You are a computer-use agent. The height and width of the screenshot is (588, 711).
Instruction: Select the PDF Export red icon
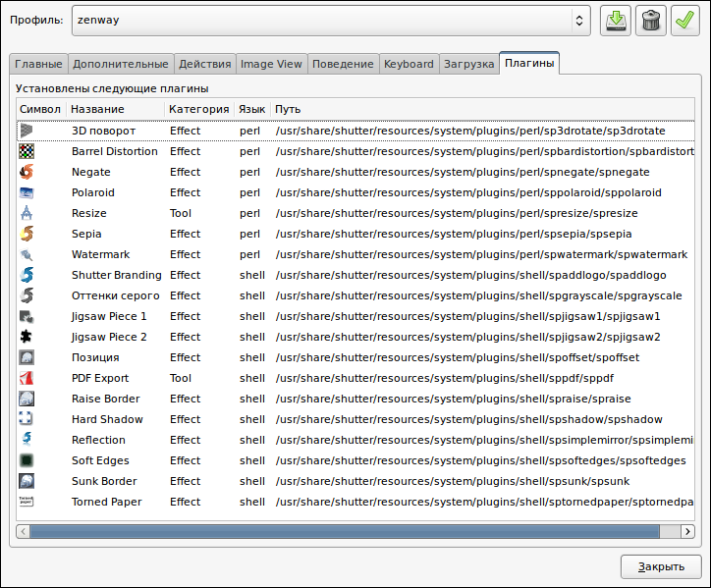(x=27, y=378)
